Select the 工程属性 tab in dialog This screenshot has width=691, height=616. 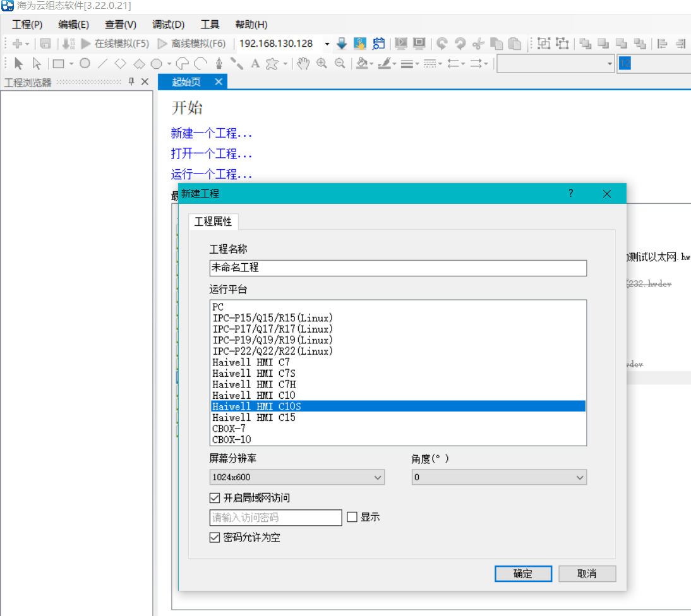point(213,222)
